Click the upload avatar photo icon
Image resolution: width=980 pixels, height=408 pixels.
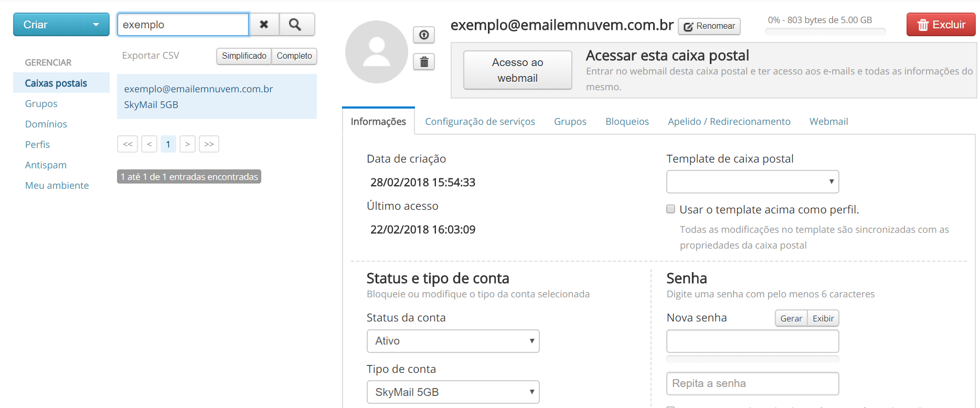pos(424,35)
